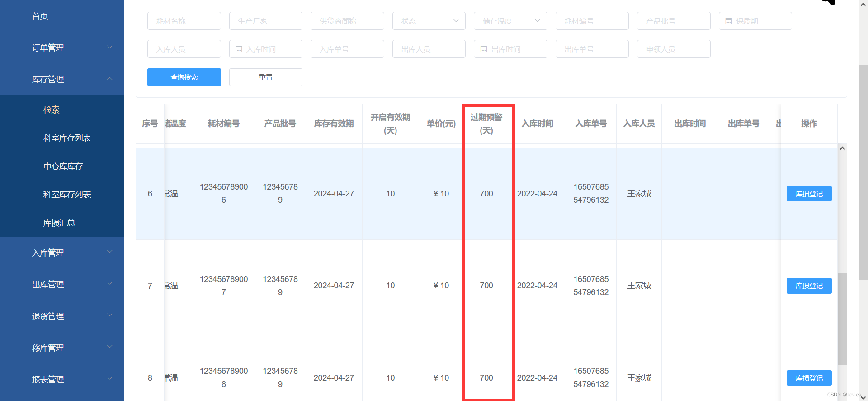The image size is (868, 401).
Task: Click the 耗材编号 column header
Action: (x=224, y=124)
